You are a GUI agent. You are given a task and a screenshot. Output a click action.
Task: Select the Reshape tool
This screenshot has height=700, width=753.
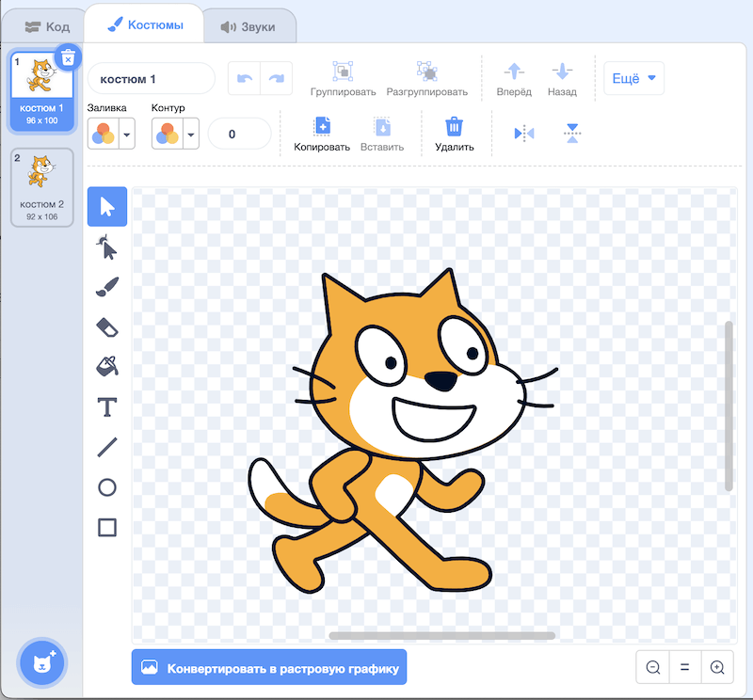[107, 247]
